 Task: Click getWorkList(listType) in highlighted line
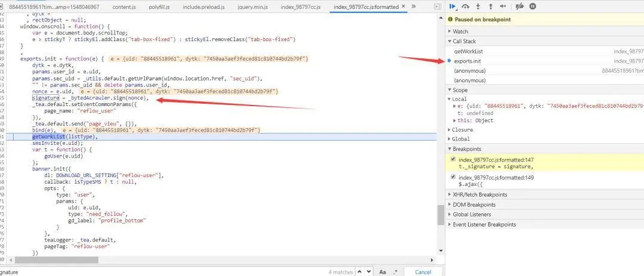[x=64, y=137]
